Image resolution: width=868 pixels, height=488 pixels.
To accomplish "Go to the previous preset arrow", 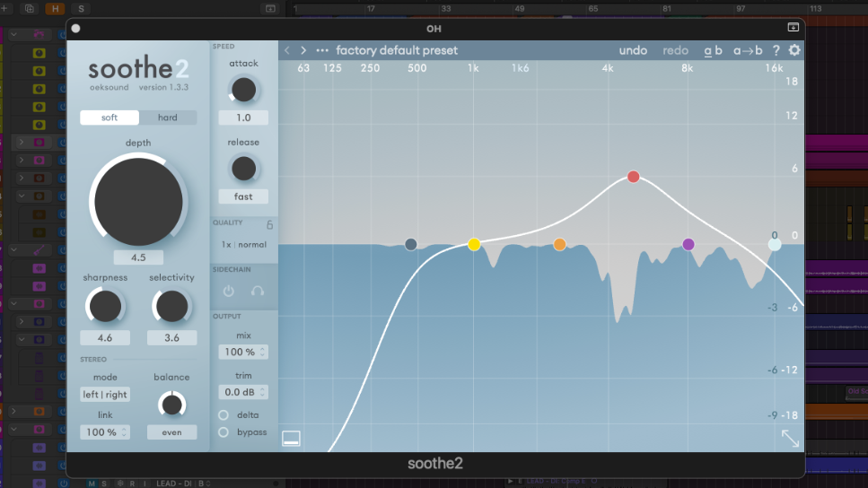I will click(x=287, y=50).
